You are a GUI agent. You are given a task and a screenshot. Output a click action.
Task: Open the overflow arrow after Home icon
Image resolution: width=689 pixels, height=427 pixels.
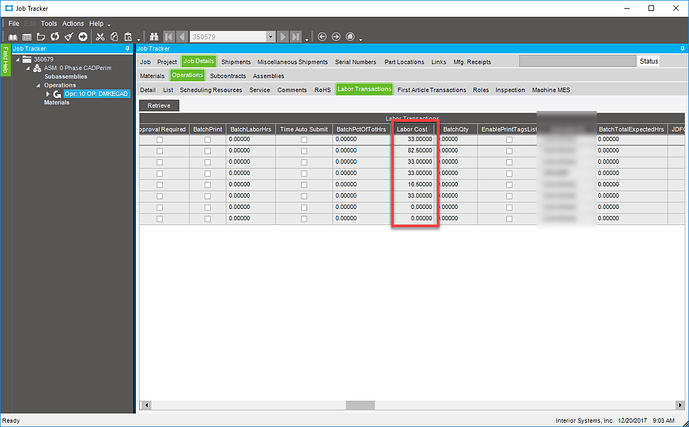360,40
